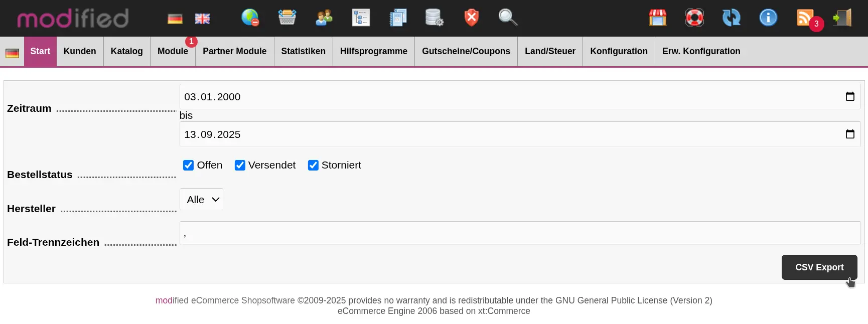Switch language to the English flag
The image size is (868, 324).
(202, 19)
